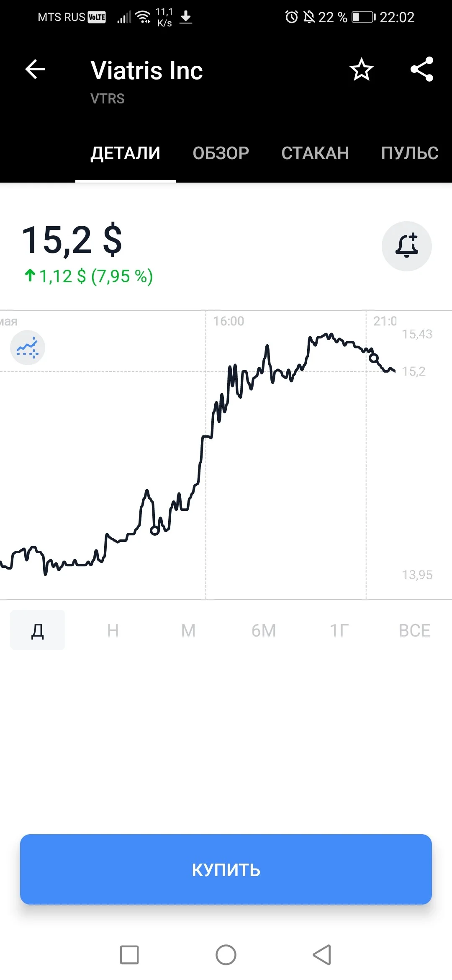
Task: Tap Android home circle button
Action: point(226,955)
